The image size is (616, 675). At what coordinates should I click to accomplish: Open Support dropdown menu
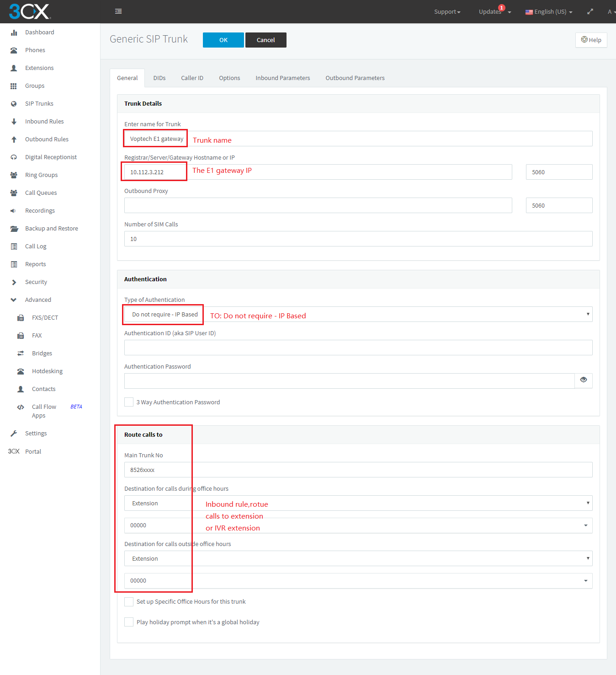point(447,12)
